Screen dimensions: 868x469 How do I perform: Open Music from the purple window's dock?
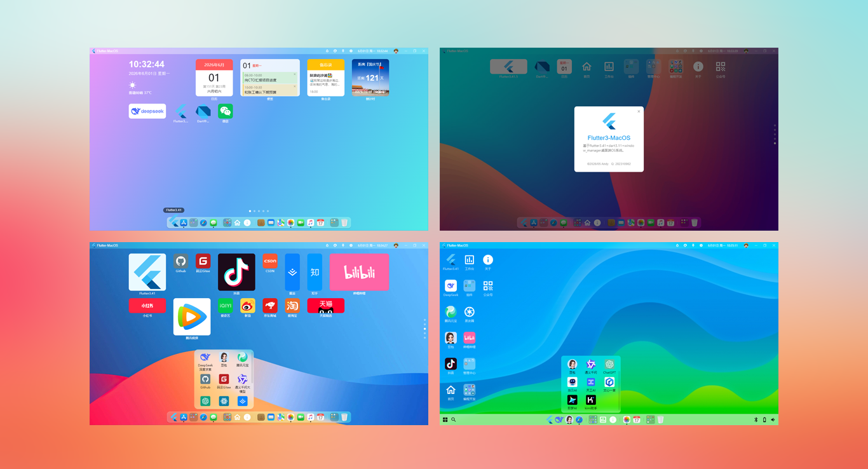310,222
